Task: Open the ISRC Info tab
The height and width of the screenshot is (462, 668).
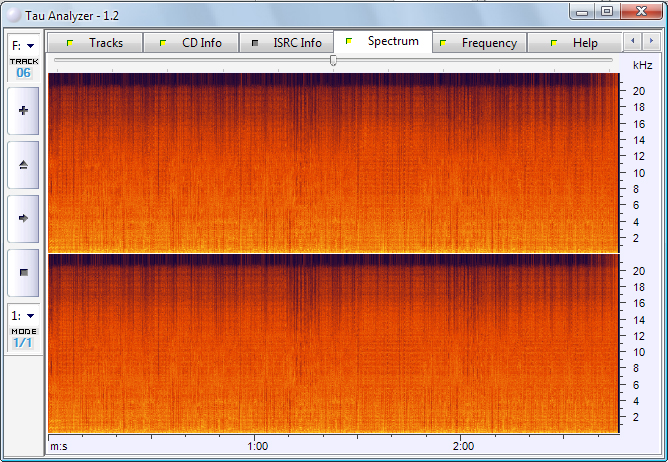Action: pyautogui.click(x=287, y=43)
